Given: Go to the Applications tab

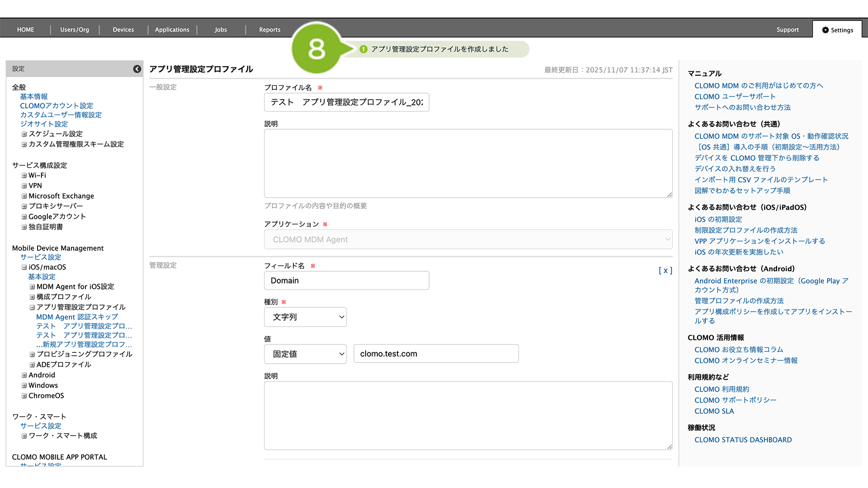Looking at the screenshot, I should 172,30.
